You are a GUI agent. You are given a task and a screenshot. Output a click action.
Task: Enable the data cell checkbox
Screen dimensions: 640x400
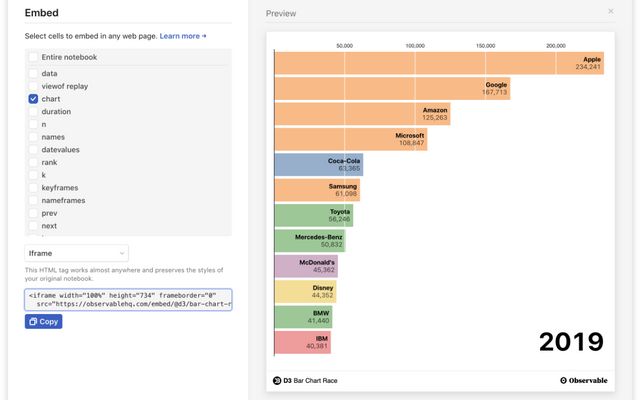33,73
